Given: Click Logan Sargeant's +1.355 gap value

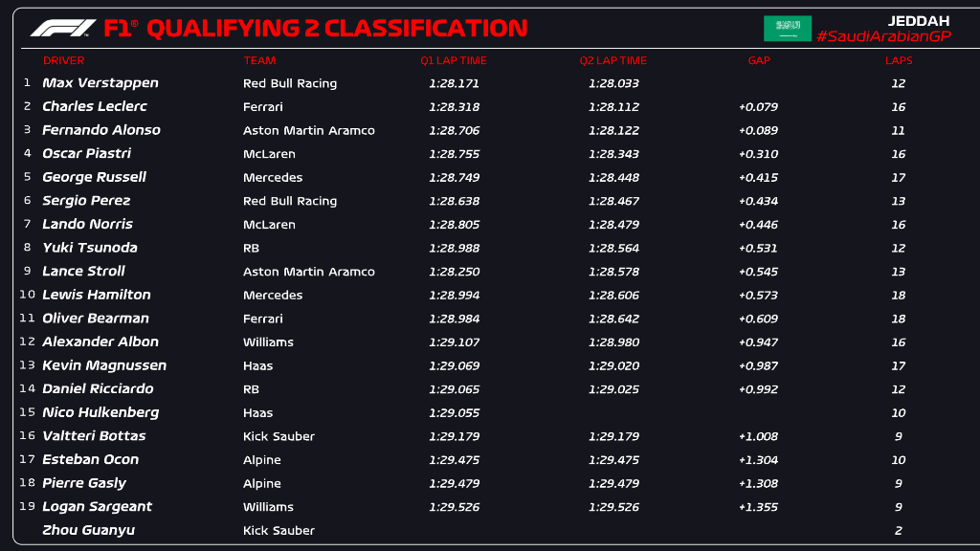Looking at the screenshot, I should pyautogui.click(x=758, y=507).
